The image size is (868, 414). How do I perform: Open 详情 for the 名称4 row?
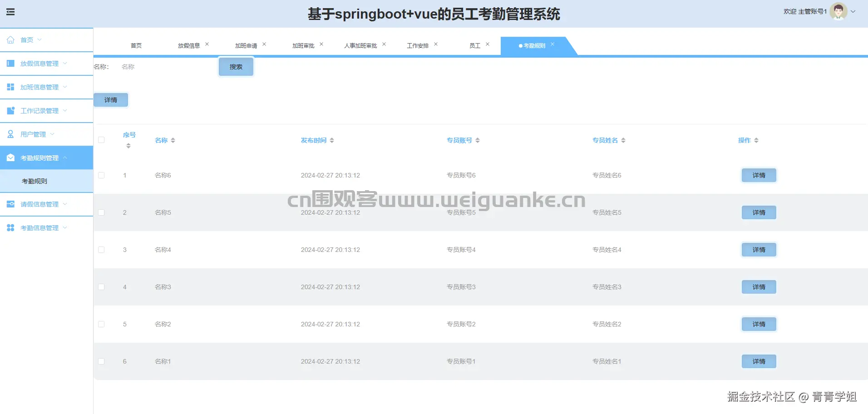[759, 250]
